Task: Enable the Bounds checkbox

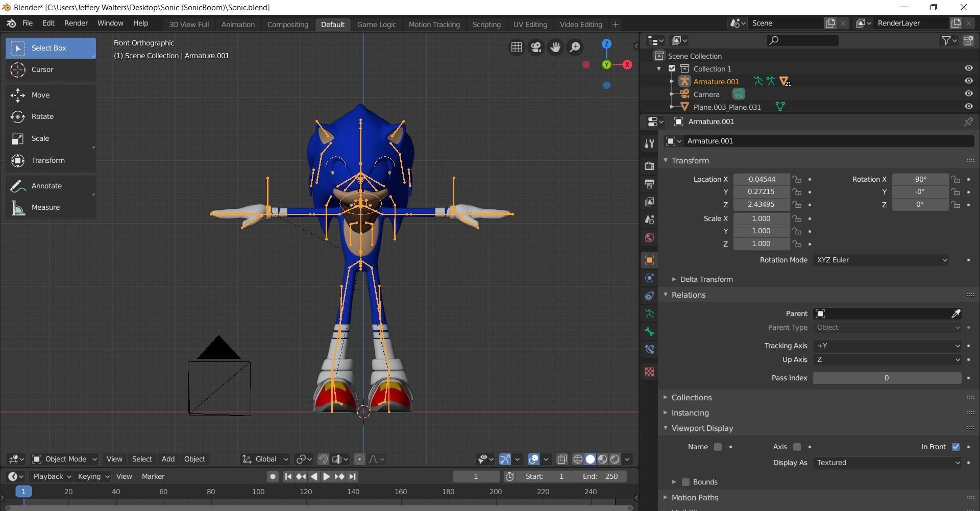Action: point(685,482)
